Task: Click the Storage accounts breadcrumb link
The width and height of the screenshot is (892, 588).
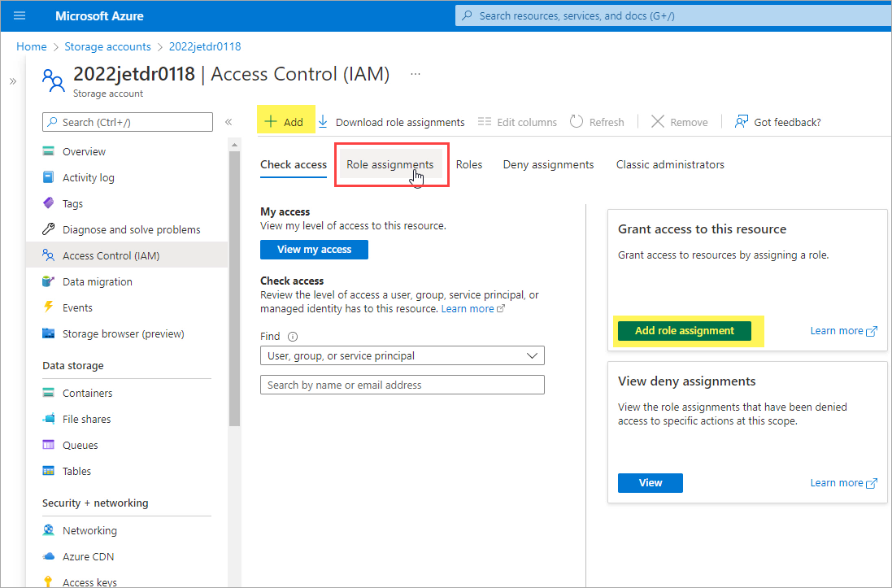Action: pos(107,46)
